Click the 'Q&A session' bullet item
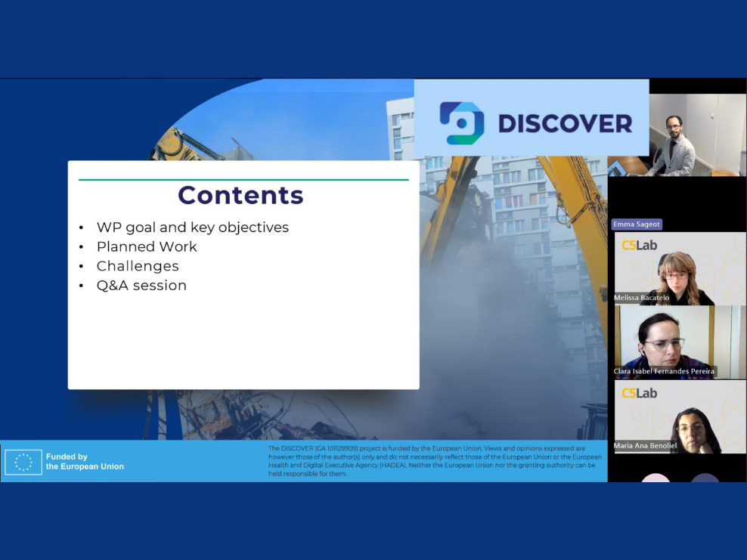The image size is (747, 560). point(141,286)
